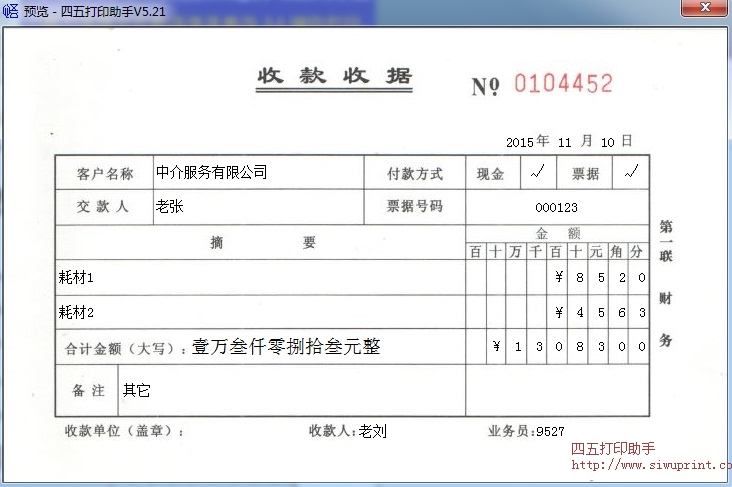Click the 现金 payment label
The width and height of the screenshot is (732, 487).
coord(490,174)
